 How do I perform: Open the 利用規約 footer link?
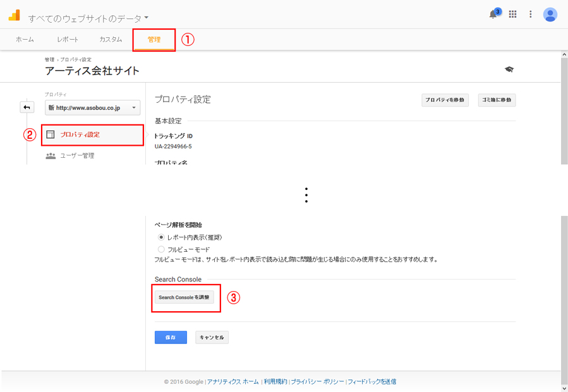click(275, 381)
